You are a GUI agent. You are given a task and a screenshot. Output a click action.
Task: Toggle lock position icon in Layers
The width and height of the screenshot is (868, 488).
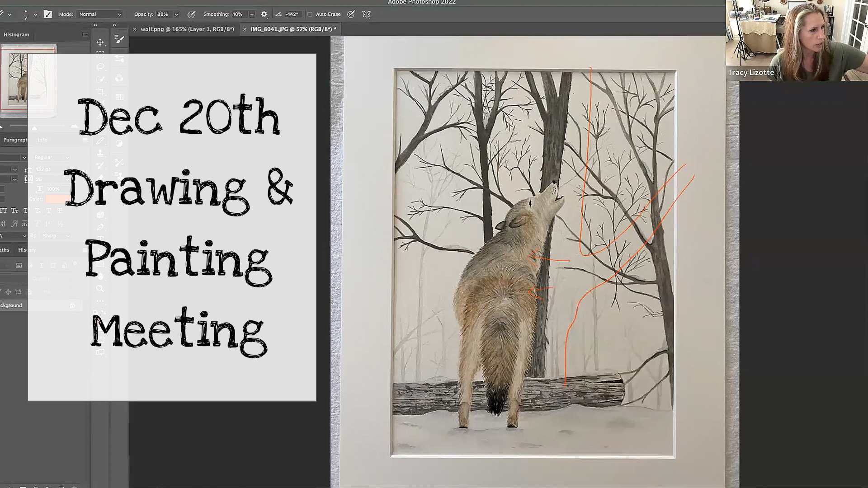[x=8, y=292]
